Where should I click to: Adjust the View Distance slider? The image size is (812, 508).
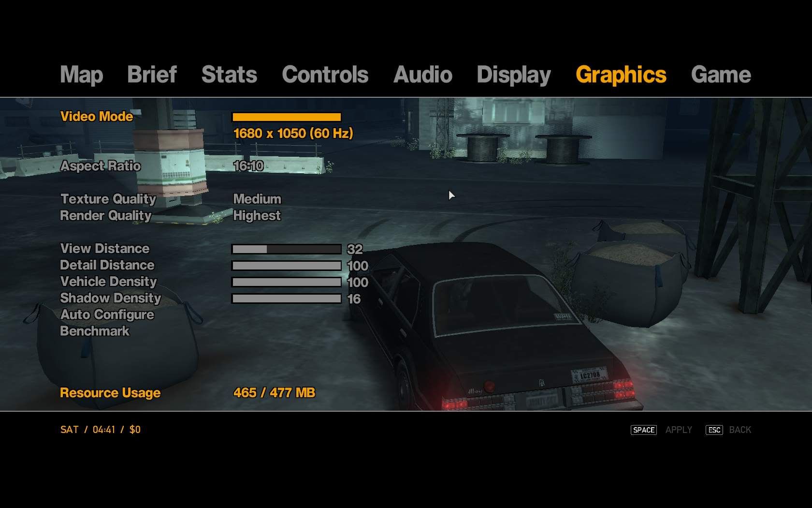(x=287, y=249)
